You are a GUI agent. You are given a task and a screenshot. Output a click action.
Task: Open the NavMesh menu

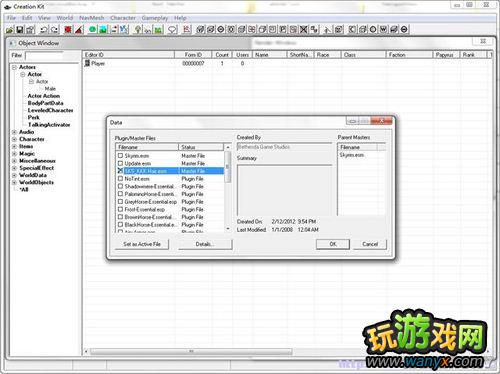click(92, 18)
